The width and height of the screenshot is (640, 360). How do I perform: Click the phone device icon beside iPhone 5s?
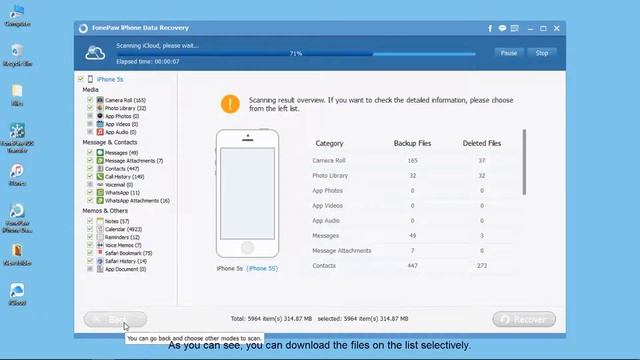click(x=90, y=79)
